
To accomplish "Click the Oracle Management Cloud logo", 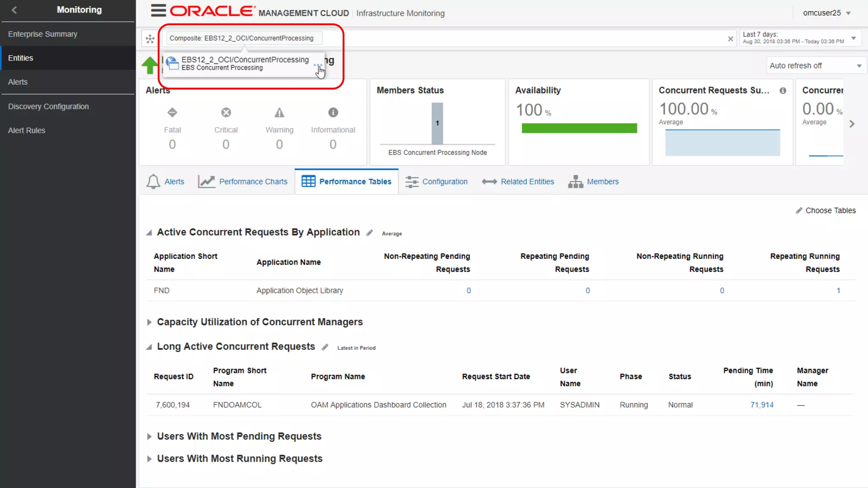I will tap(260, 11).
